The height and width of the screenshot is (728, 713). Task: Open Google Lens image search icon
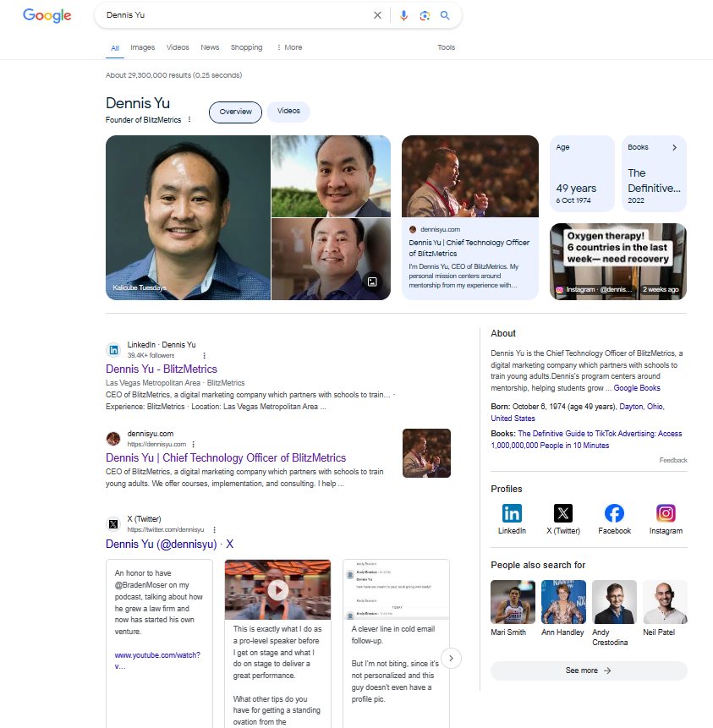(x=424, y=16)
